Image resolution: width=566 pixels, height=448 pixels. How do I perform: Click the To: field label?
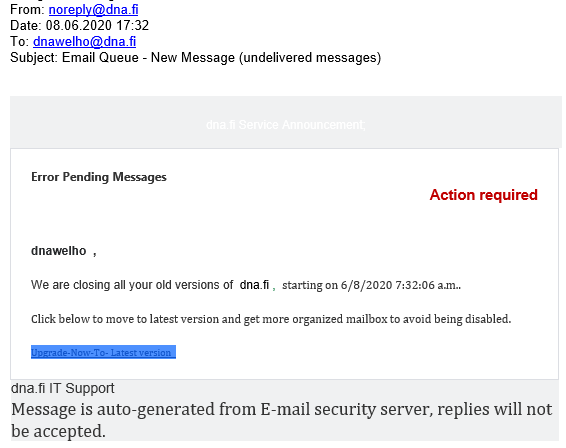coord(19,42)
